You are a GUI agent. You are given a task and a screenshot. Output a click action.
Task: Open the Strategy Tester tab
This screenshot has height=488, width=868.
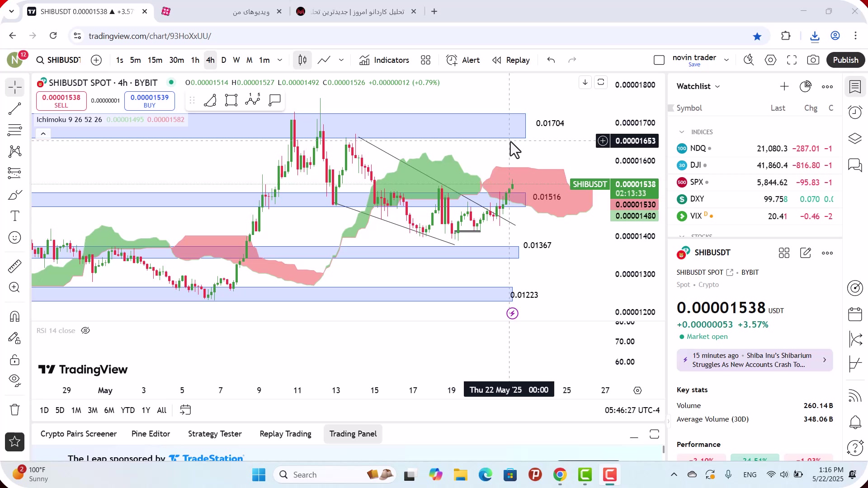[215, 434]
